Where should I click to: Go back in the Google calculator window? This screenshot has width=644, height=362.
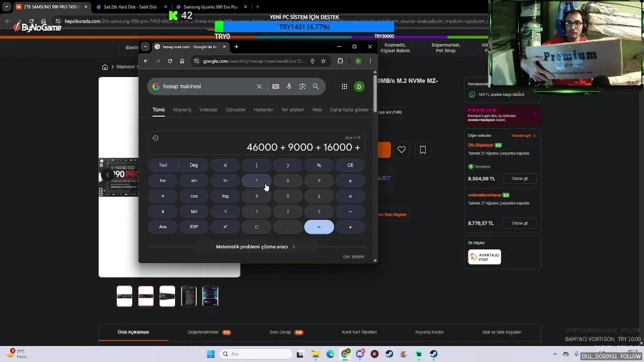pos(146,61)
